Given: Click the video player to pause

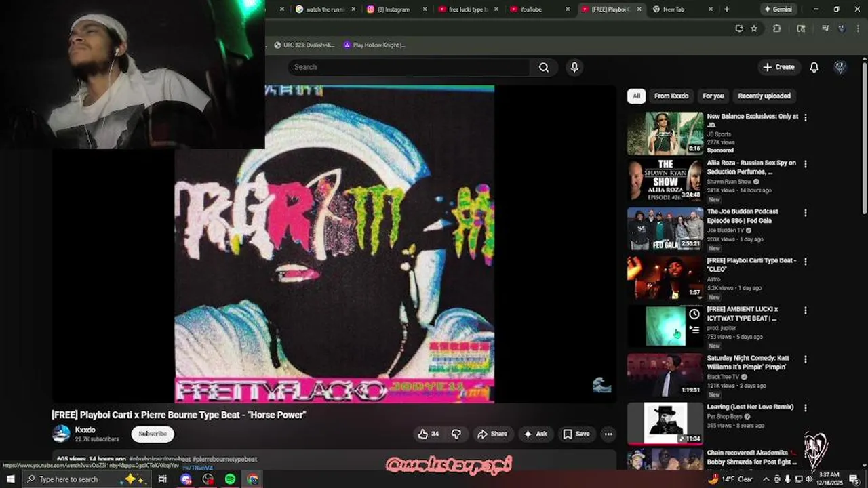Looking at the screenshot, I should pyautogui.click(x=334, y=244).
